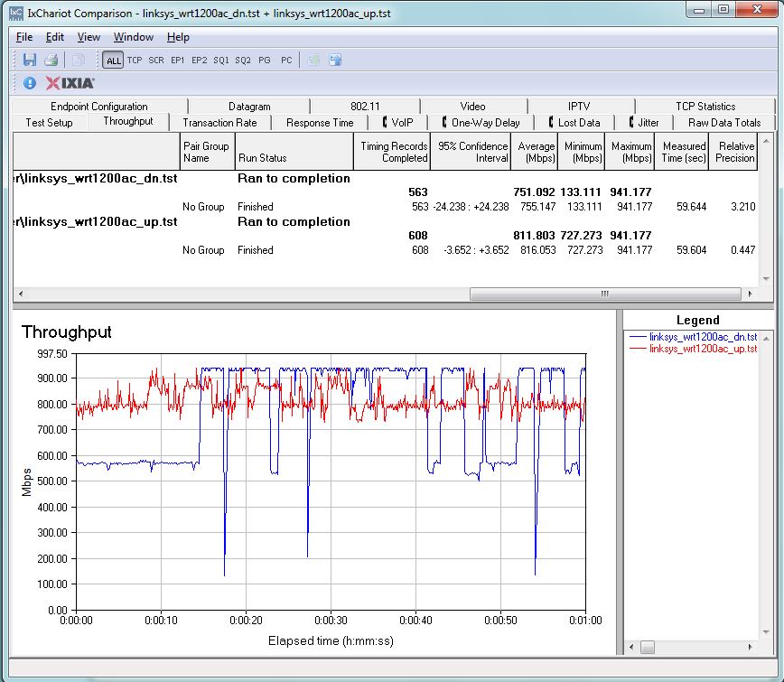This screenshot has height=682, width=784.
Task: Click the Print toolbar icon
Action: coord(51,60)
